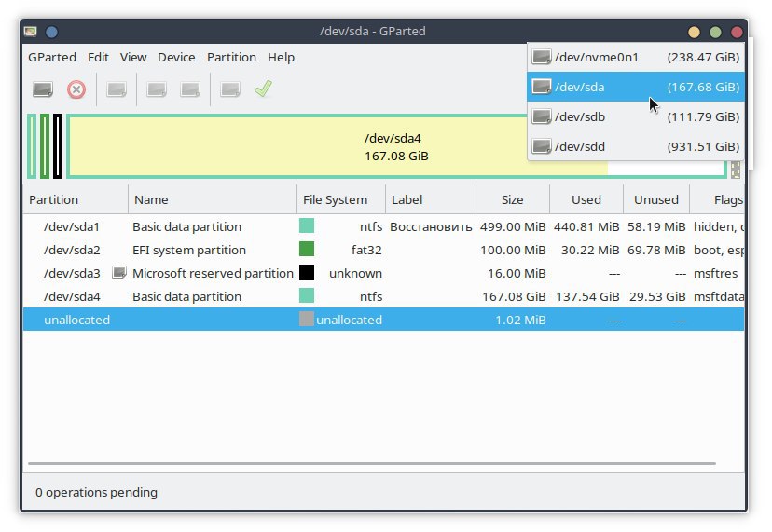Select the black sda3 bar in disk map
The height and width of the screenshot is (532, 772).
pyautogui.click(x=58, y=146)
